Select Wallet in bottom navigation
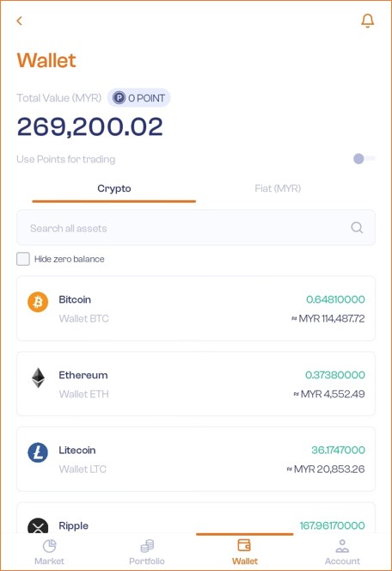 click(x=245, y=552)
